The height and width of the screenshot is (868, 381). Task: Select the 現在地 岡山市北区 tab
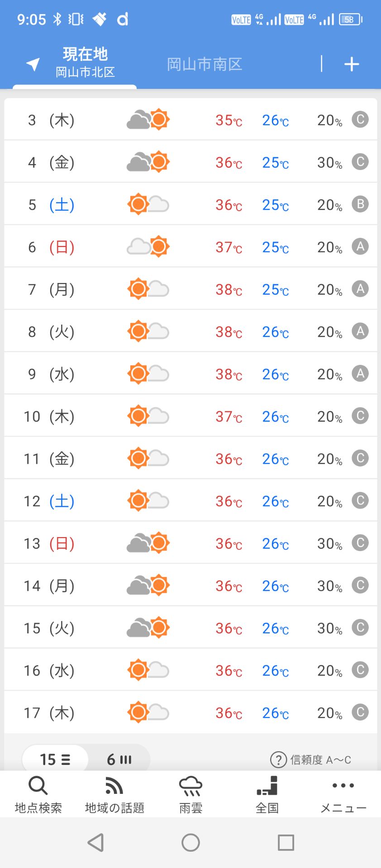point(85,62)
